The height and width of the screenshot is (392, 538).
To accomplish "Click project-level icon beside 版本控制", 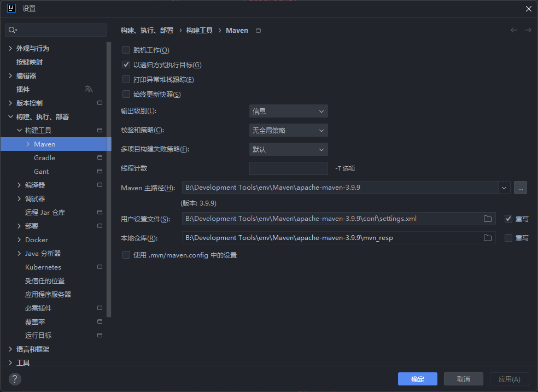I will click(x=100, y=103).
